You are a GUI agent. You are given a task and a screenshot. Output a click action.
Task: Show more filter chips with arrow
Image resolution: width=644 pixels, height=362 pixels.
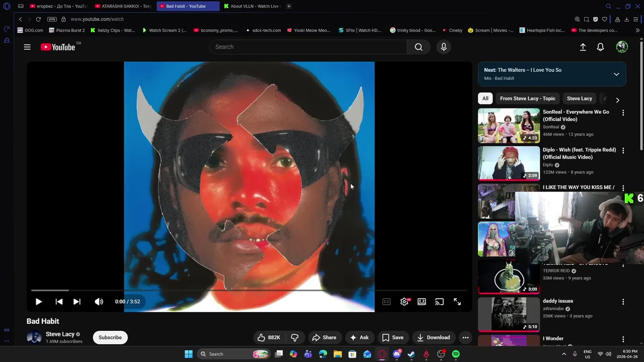[617, 100]
